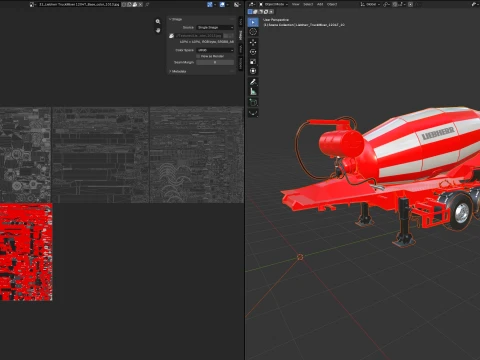The image size is (480, 360).
Task: Choose the second selection mode button
Action: coord(255,12)
